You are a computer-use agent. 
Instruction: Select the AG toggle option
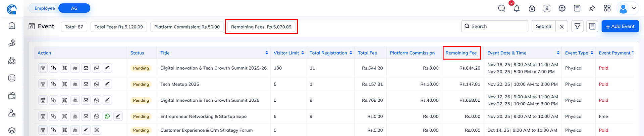[x=74, y=8]
